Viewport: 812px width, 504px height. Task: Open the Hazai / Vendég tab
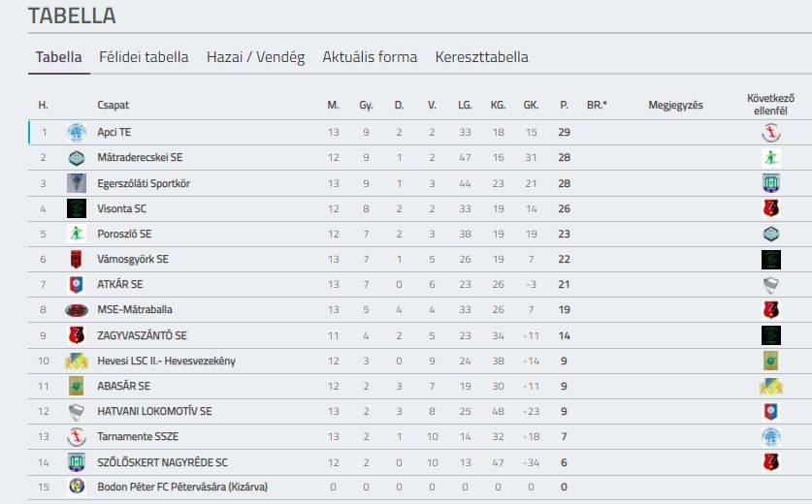click(256, 57)
